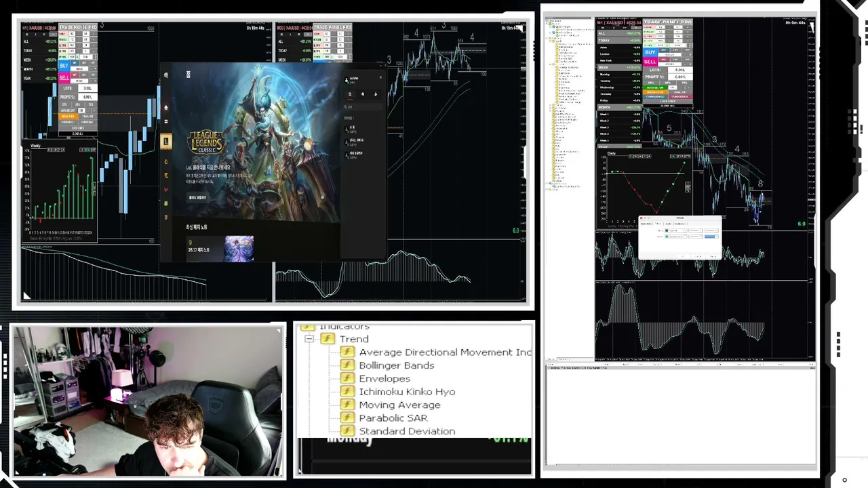Viewport: 868px width, 488px height.
Task: Click the London session row in the M1 stats
Action: point(619,54)
